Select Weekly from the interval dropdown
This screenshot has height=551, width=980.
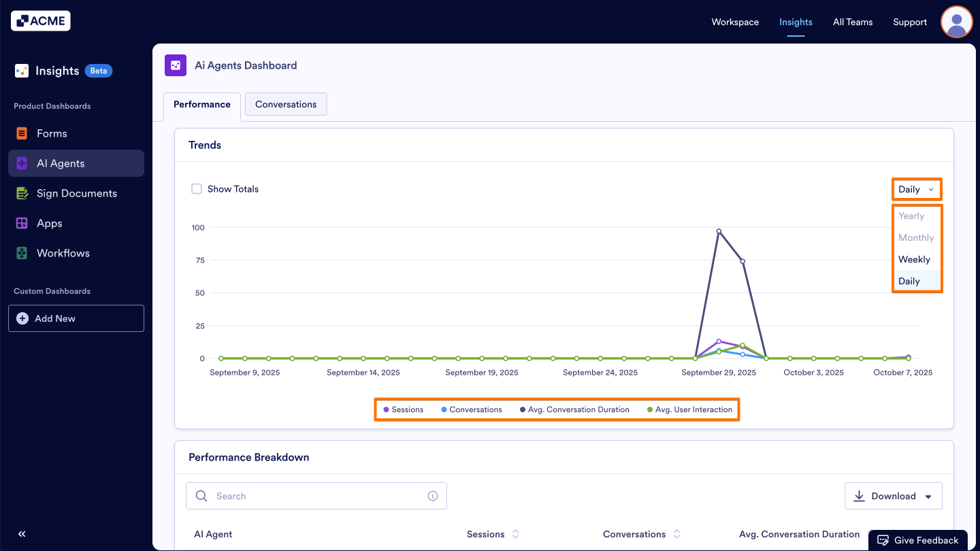click(914, 259)
